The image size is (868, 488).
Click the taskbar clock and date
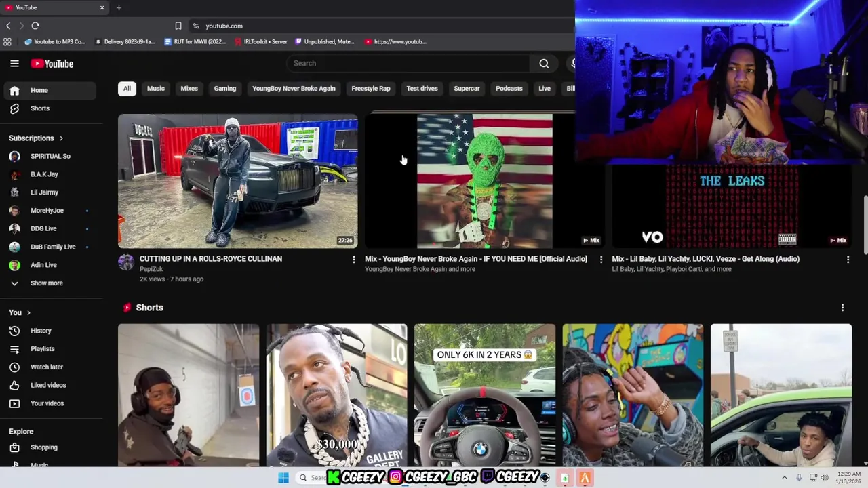point(848,478)
